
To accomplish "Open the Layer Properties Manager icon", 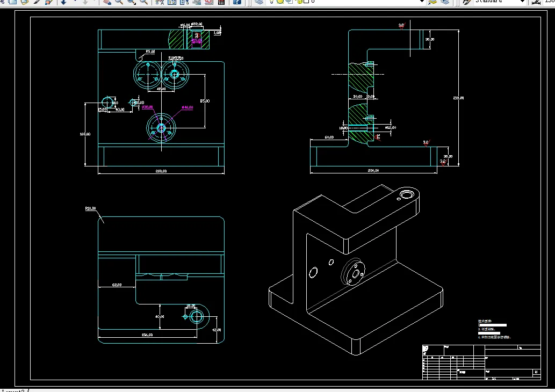I will (x=259, y=2).
